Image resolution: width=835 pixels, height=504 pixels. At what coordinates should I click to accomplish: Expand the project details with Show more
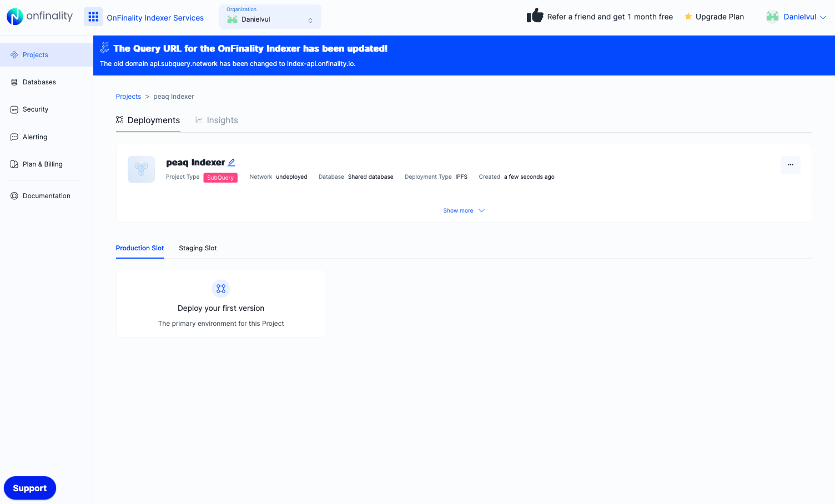coord(464,210)
